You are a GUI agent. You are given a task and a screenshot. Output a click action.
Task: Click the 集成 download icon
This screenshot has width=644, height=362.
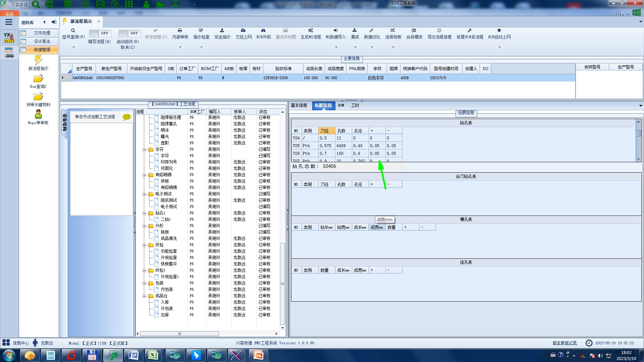(355, 31)
